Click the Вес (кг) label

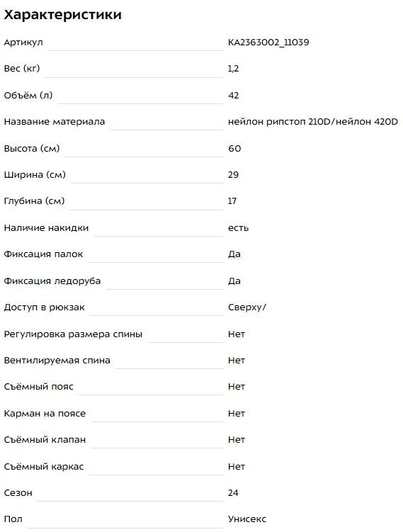tap(22, 69)
